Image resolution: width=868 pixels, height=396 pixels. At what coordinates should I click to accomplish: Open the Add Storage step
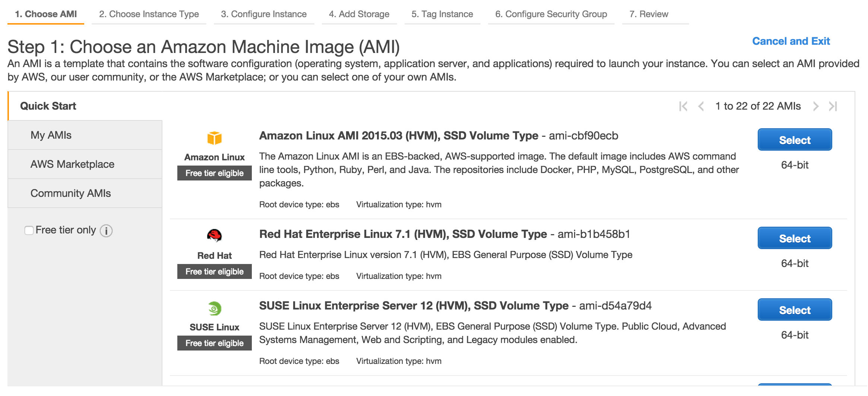tap(359, 14)
